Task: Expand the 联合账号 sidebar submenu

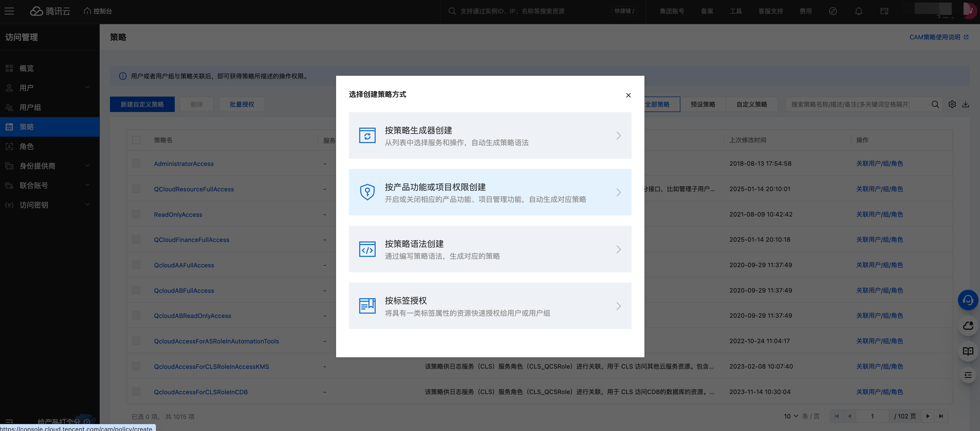Action: (x=88, y=185)
